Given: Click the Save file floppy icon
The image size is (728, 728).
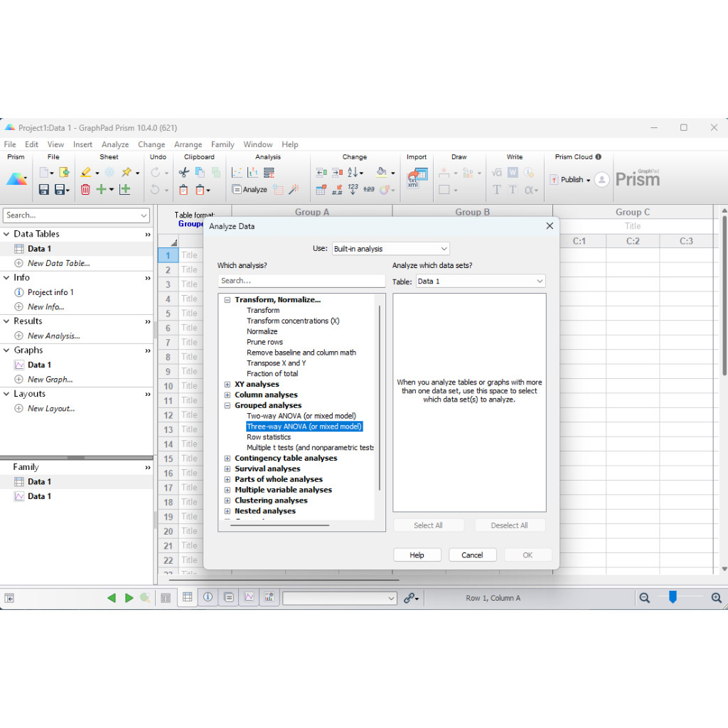Looking at the screenshot, I should [x=44, y=189].
